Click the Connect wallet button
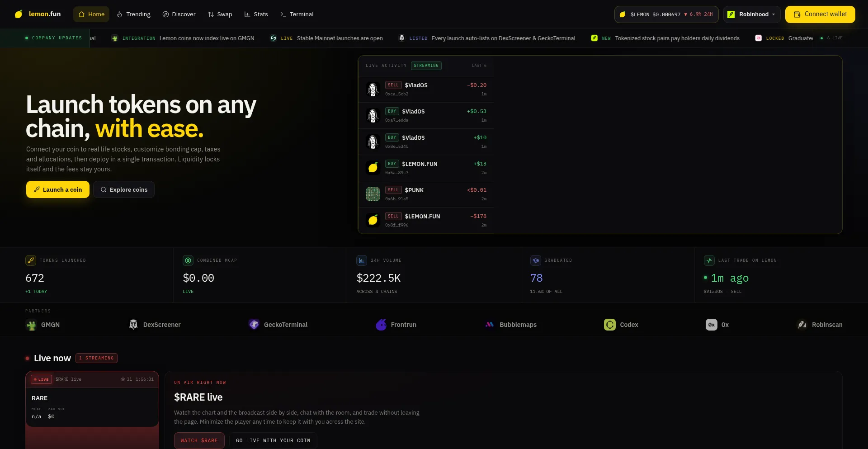The height and width of the screenshot is (449, 868). 820,14
